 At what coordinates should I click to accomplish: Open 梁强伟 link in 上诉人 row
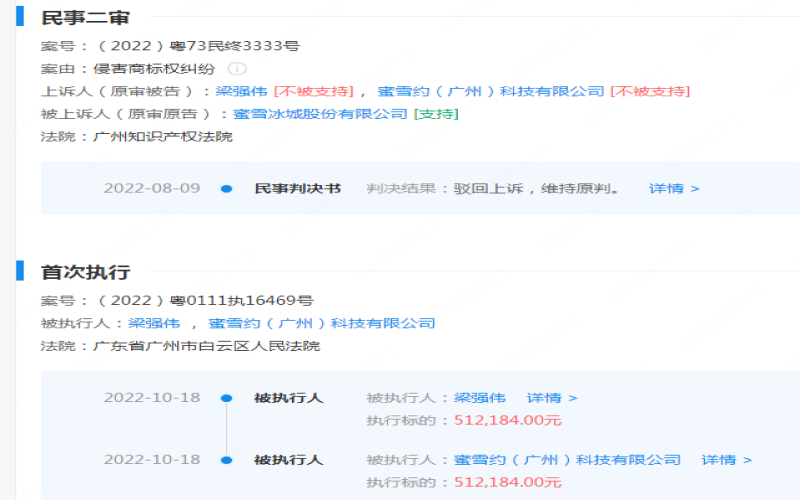click(x=241, y=91)
